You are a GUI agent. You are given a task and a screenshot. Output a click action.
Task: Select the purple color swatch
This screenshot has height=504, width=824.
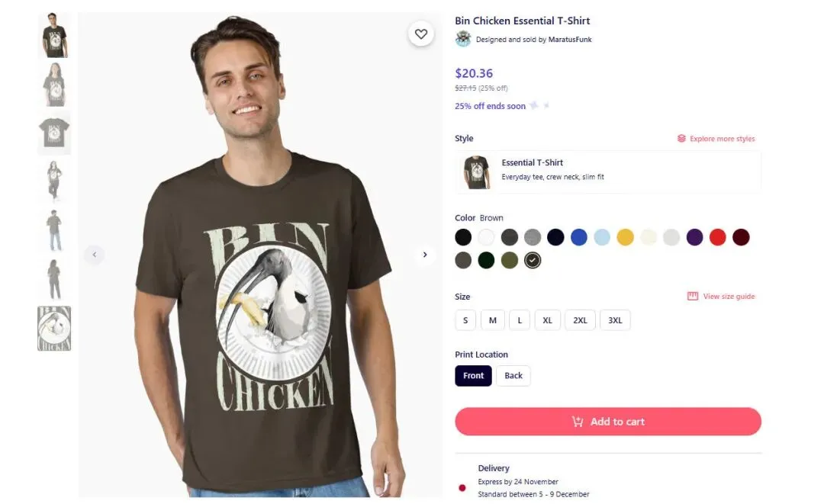tap(694, 237)
